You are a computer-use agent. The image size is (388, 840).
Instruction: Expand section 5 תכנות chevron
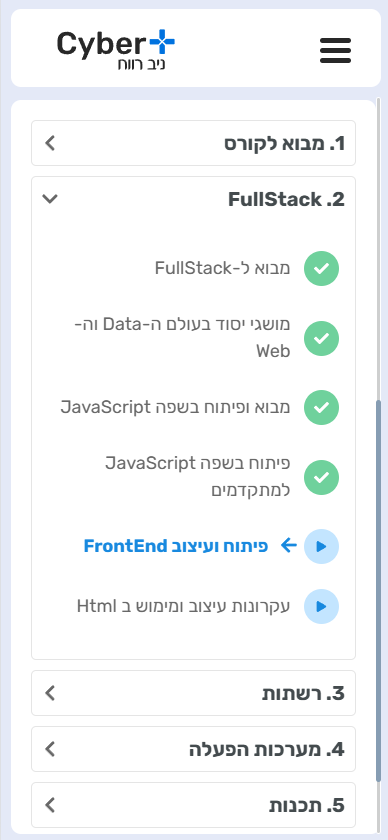[50, 805]
